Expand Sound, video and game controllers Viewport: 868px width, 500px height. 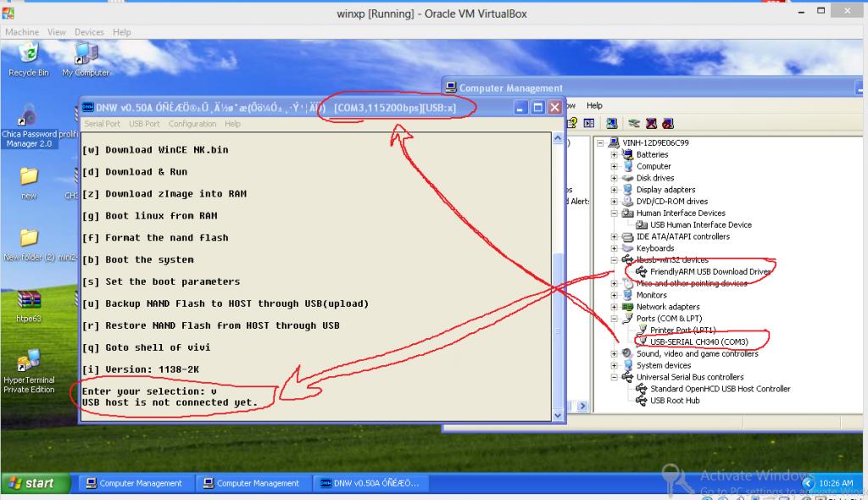pyautogui.click(x=614, y=353)
